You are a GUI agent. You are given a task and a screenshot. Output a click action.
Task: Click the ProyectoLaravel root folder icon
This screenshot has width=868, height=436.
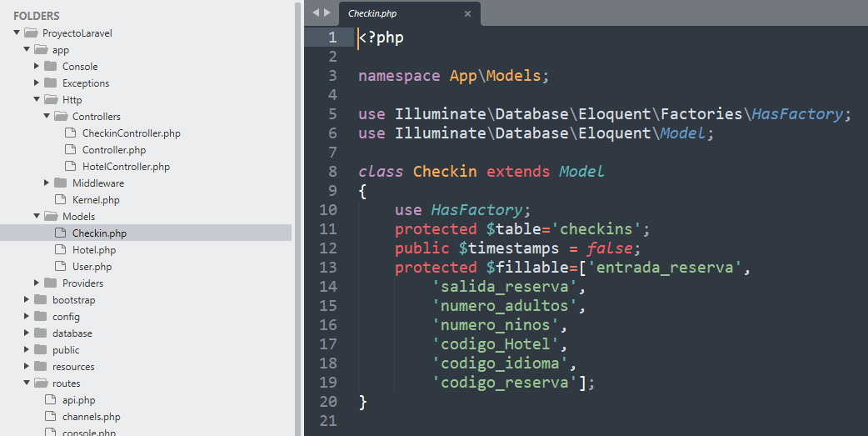tap(31, 33)
